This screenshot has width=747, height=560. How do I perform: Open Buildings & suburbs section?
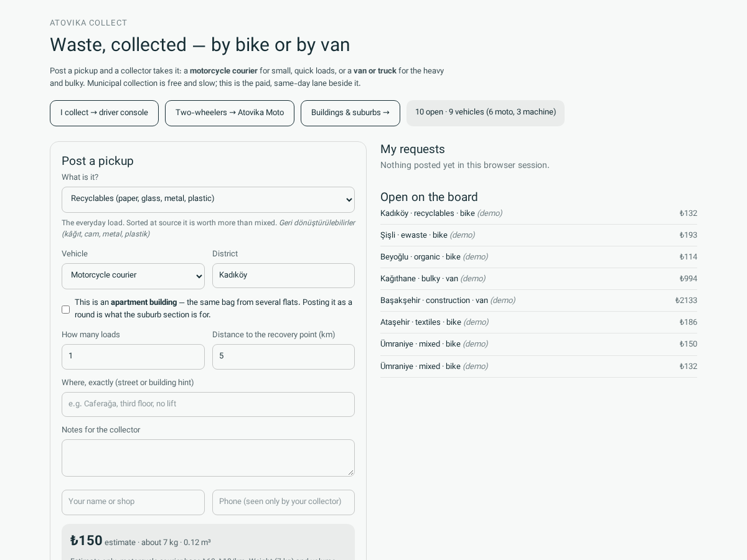tap(350, 113)
